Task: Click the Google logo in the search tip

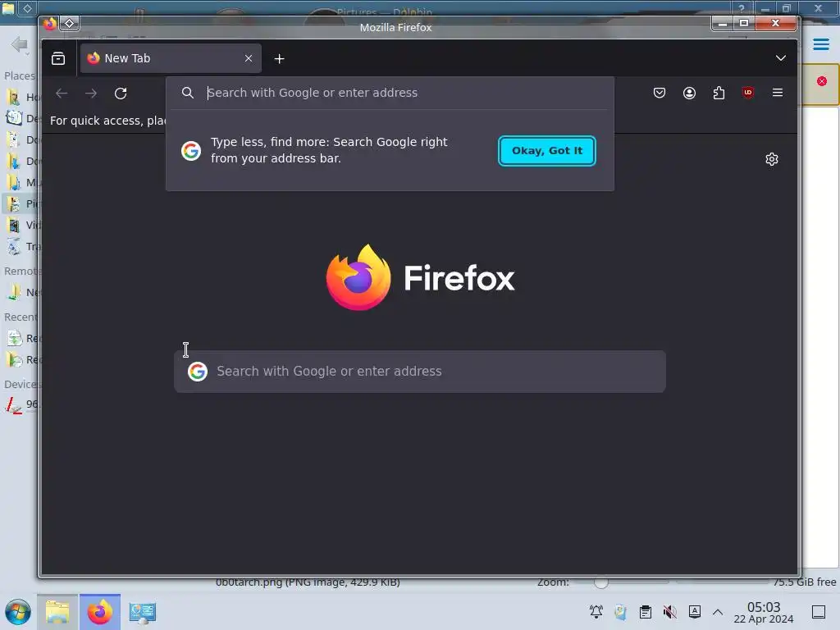Action: [190, 151]
